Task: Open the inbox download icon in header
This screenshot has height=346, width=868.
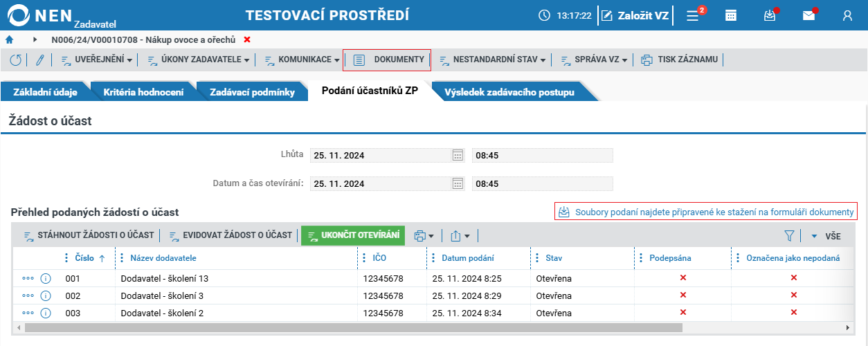Action: click(770, 15)
